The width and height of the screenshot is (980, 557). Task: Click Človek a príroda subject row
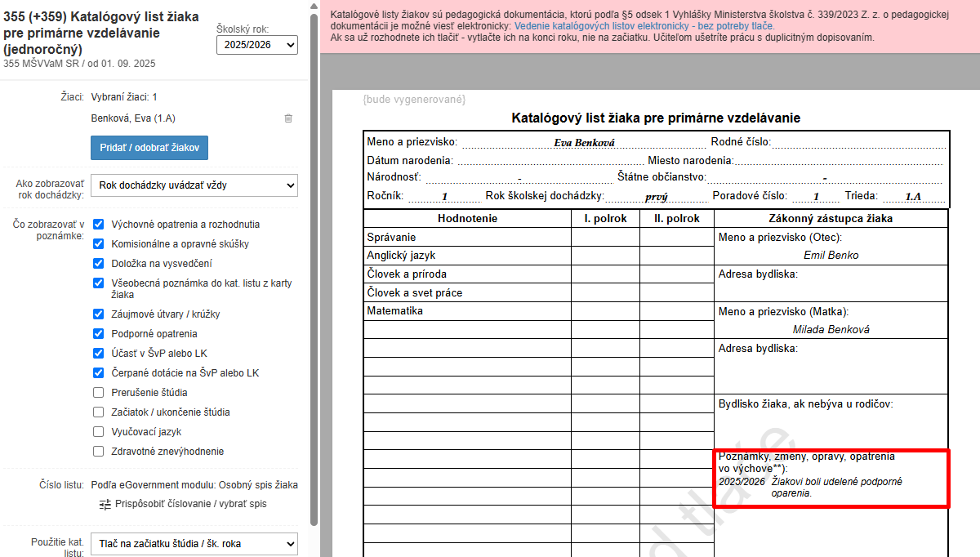point(467,274)
